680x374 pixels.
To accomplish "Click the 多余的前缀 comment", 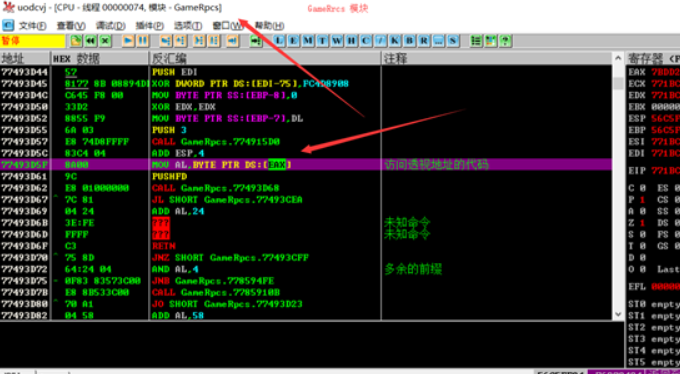I will point(413,269).
